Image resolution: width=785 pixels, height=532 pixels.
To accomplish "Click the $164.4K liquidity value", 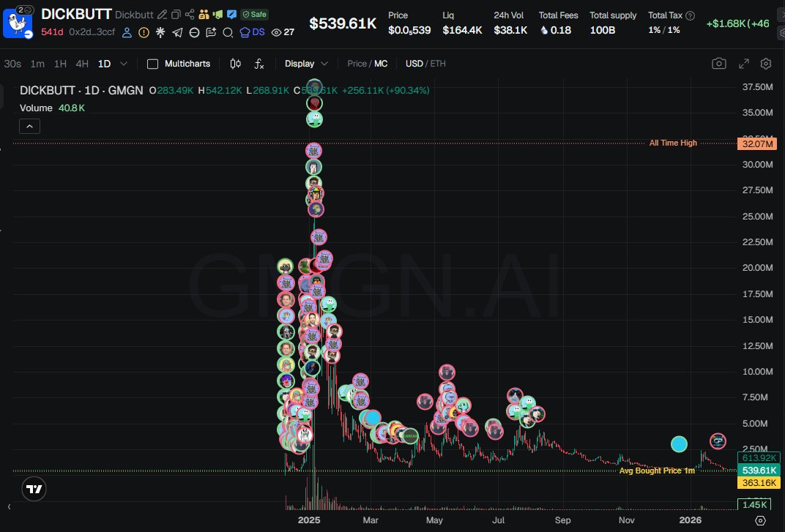I will pos(462,30).
